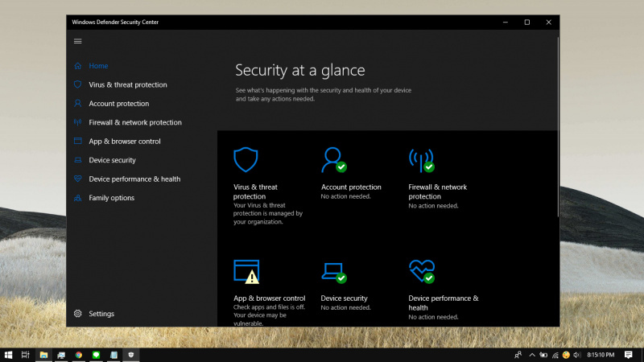Click the window's vertical scrollbar
This screenshot has width=644, height=362.
pyautogui.click(x=558, y=127)
